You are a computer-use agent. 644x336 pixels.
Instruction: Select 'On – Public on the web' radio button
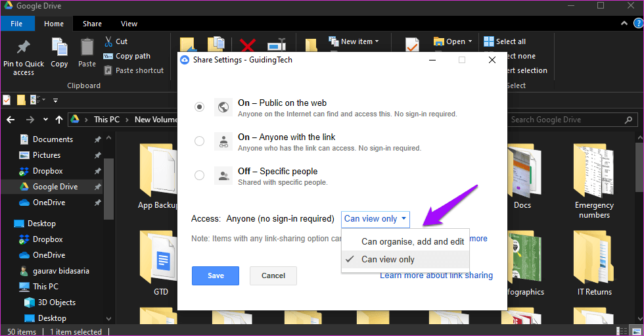point(199,107)
